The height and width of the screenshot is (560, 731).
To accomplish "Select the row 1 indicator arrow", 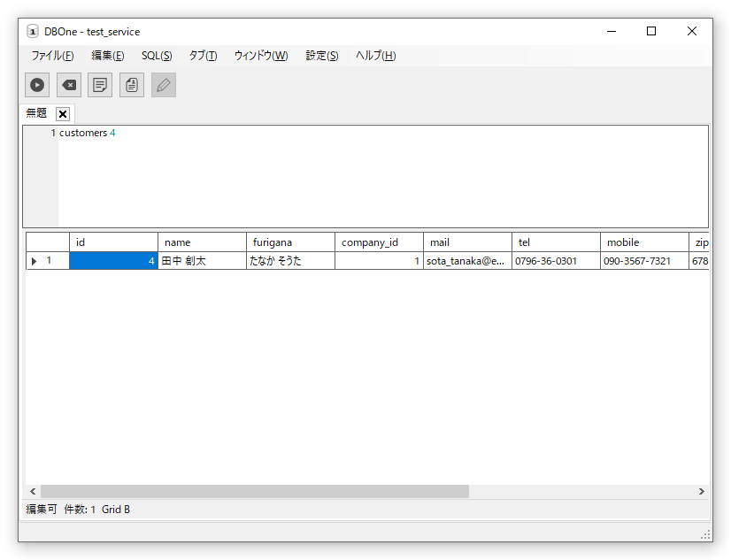I will 35,261.
